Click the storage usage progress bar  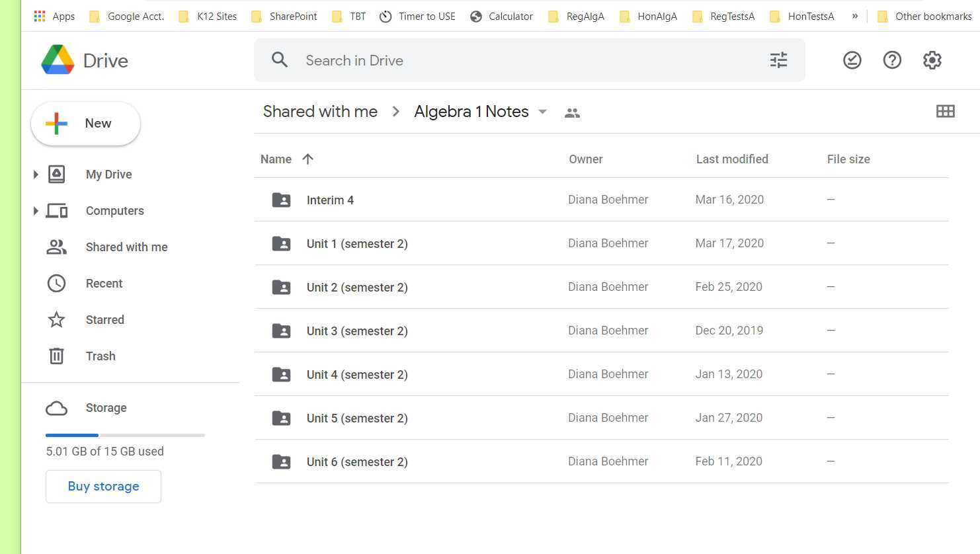point(125,435)
